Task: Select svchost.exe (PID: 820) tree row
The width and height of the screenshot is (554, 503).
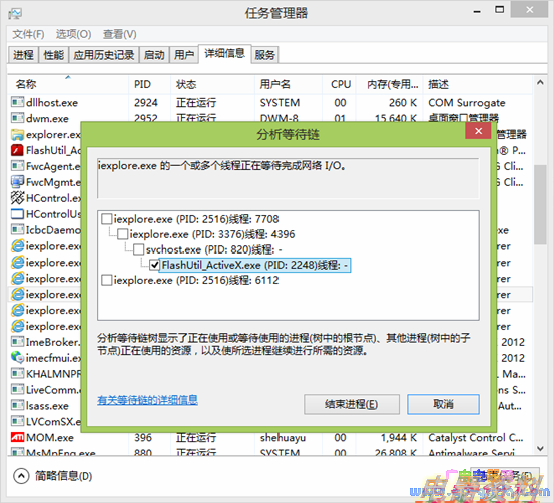Action: (x=214, y=250)
